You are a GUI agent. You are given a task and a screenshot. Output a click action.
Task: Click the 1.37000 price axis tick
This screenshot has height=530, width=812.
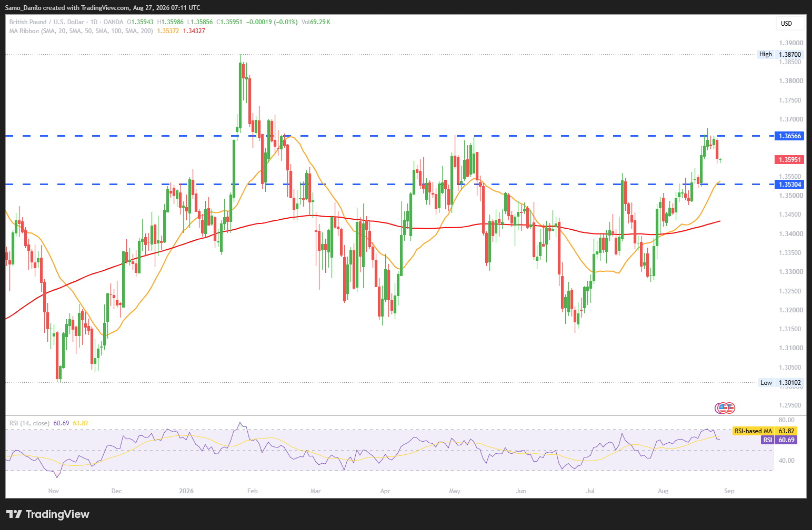(791, 119)
